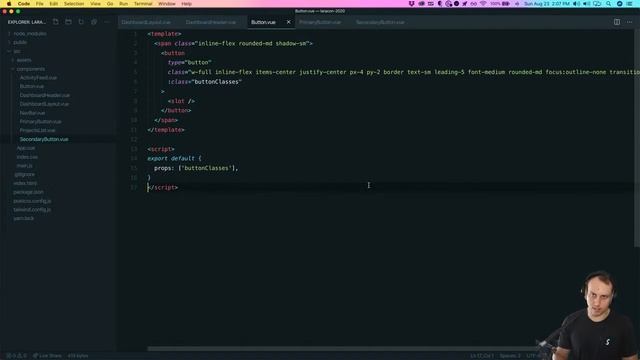The image size is (640, 360).
Task: Switch to the DashboardHeader.vue tab
Action: [x=211, y=22]
